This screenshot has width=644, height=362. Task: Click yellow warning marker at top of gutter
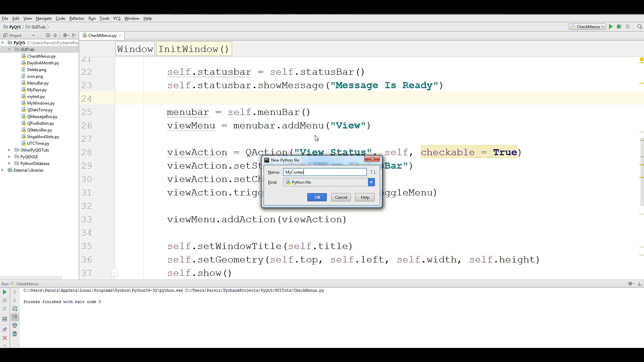point(641,60)
